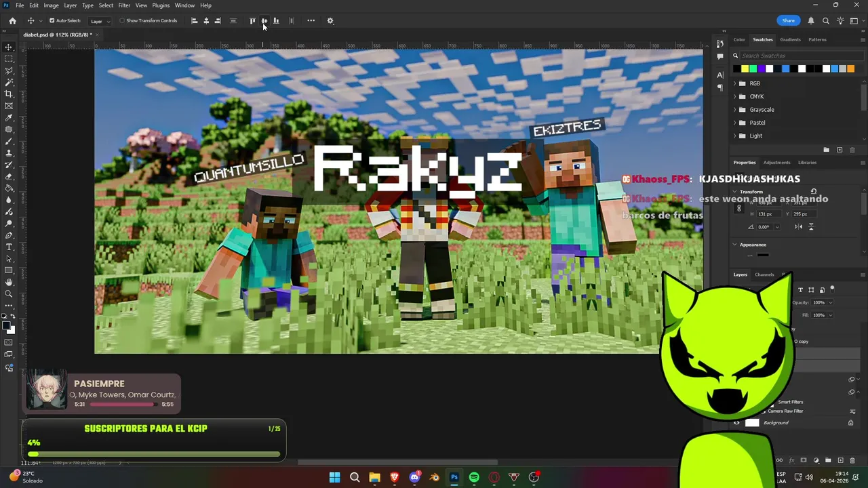Image resolution: width=868 pixels, height=488 pixels.
Task: Select the Paint Bucket tool
Action: click(x=9, y=188)
